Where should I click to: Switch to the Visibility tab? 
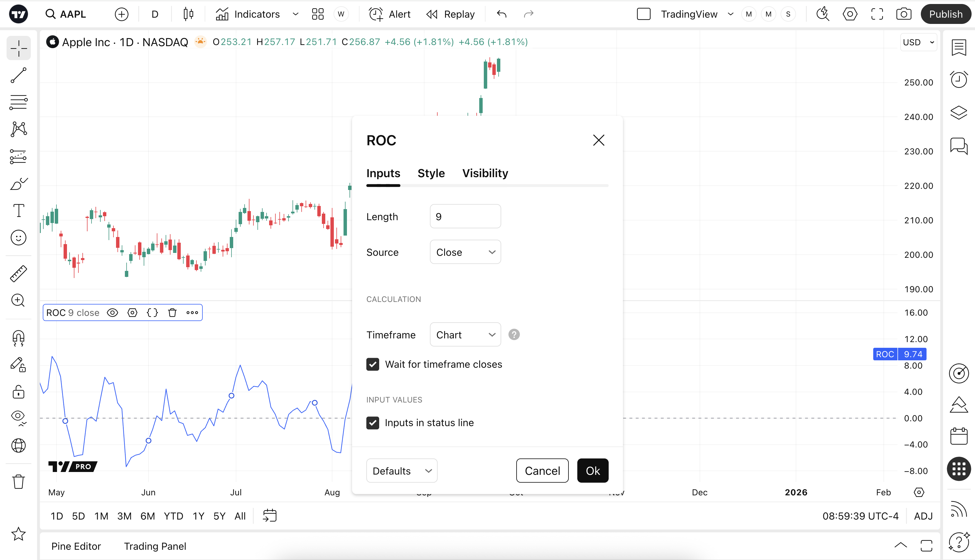click(x=485, y=173)
